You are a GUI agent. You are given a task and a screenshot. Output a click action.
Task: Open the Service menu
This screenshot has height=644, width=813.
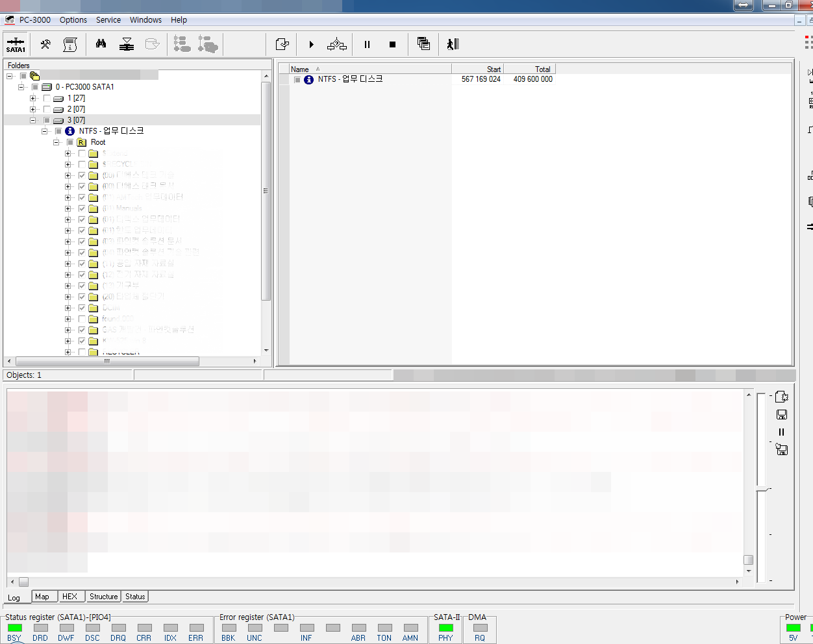coord(108,20)
